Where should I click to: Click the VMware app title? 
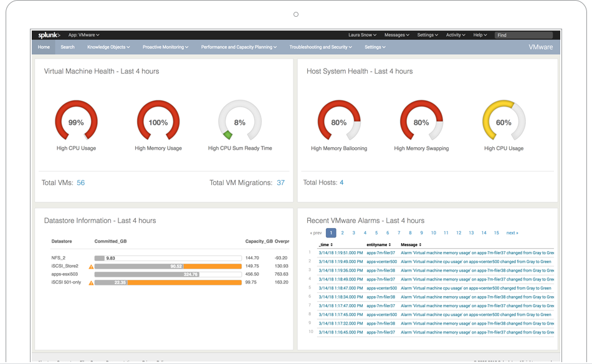541,47
